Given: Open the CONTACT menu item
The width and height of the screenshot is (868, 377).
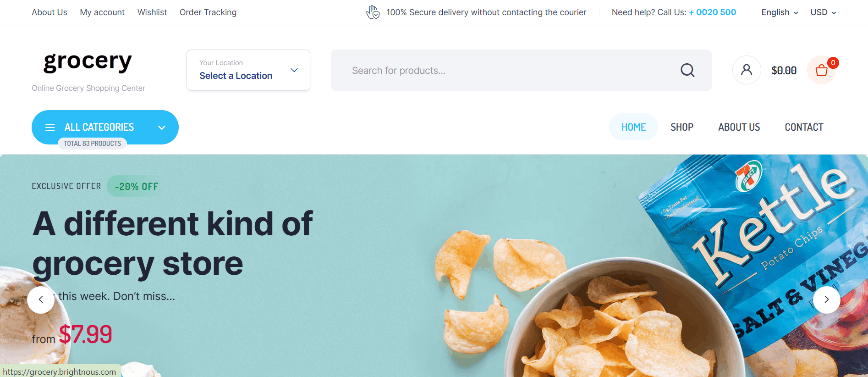Looking at the screenshot, I should coord(804,127).
